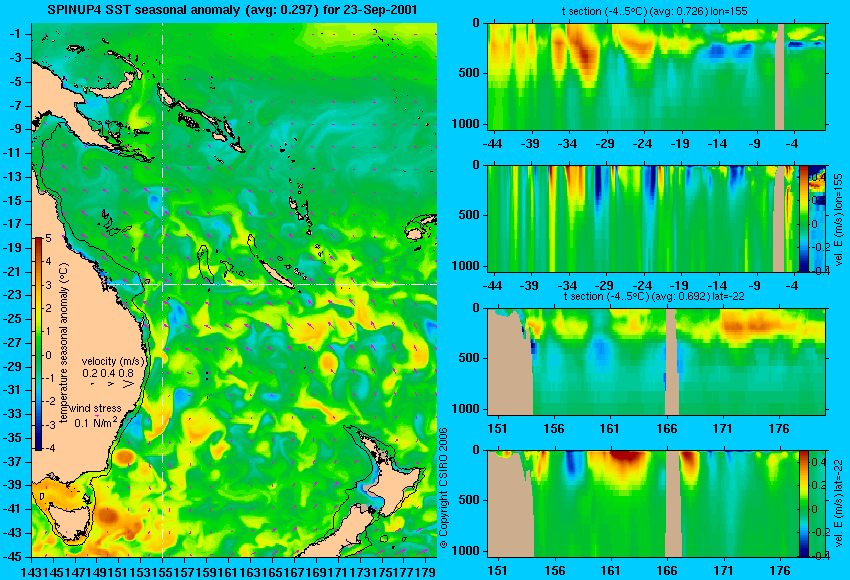This screenshot has width=850, height=580.
Task: Click the east velocity color bar for lat=-22
Action: click(x=803, y=504)
